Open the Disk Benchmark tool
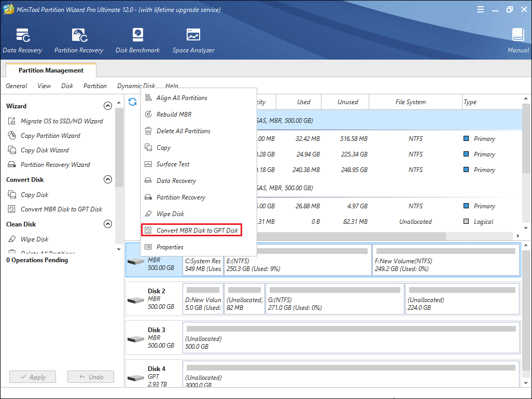The width and height of the screenshot is (532, 399). (x=137, y=41)
